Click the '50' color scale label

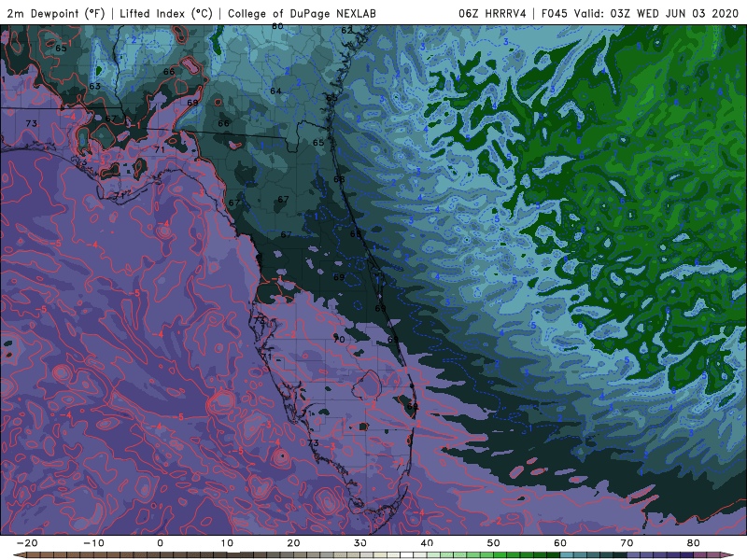(494, 543)
